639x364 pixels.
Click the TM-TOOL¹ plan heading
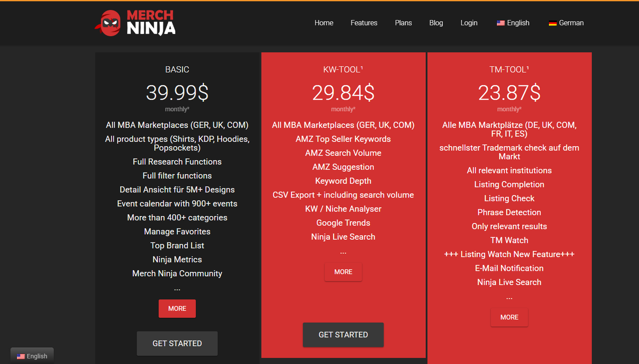point(509,70)
